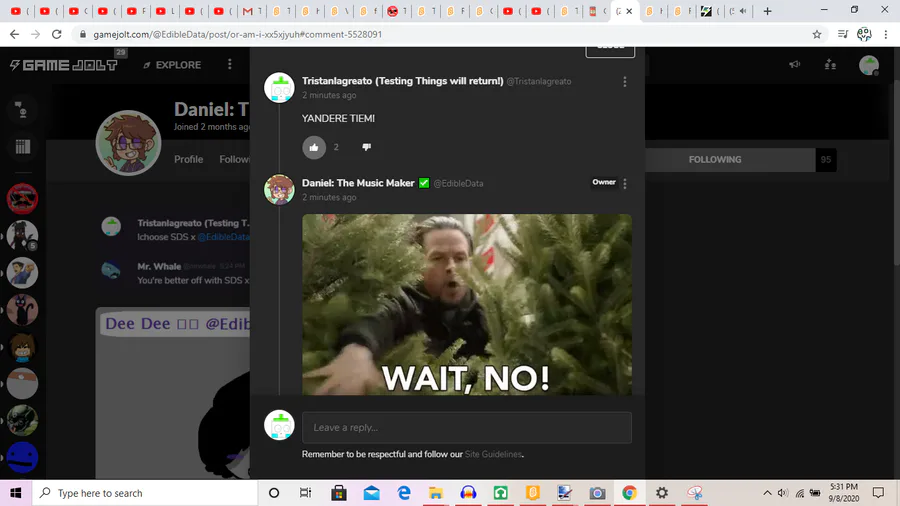The width and height of the screenshot is (900, 506).
Task: Open the library grid icon in sidebar
Action: click(x=22, y=147)
